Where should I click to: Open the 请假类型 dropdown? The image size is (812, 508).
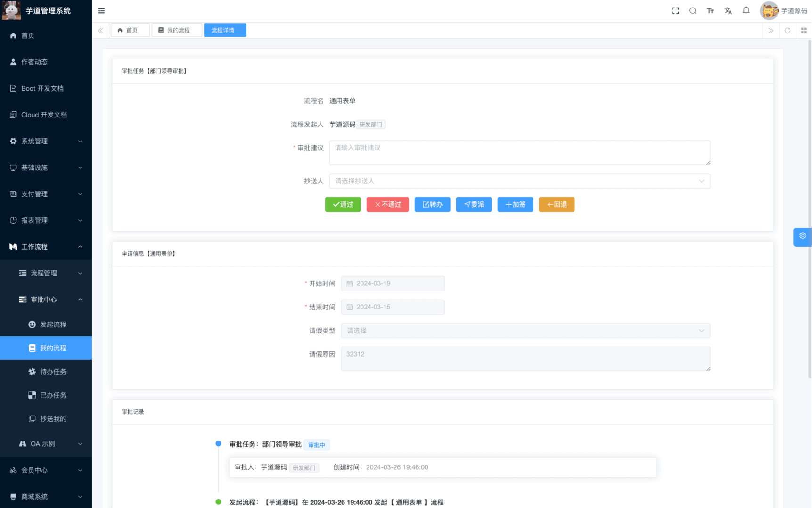pos(525,331)
